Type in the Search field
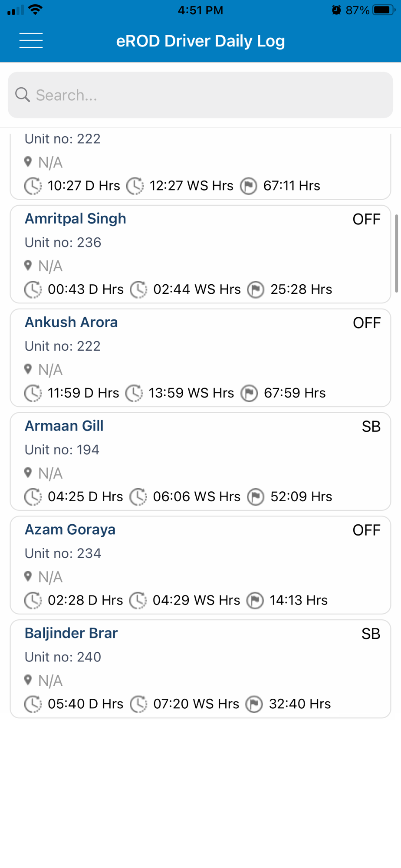 208,95
